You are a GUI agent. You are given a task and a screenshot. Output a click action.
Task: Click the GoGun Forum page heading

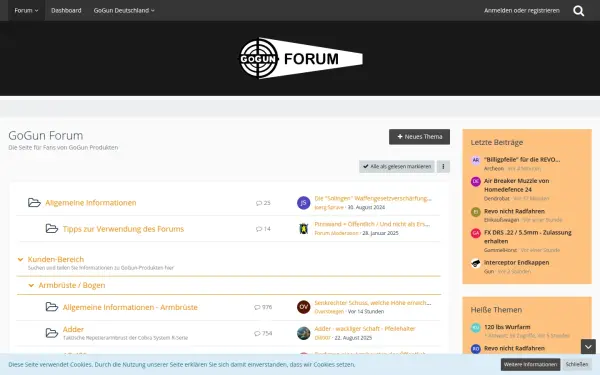[46, 135]
